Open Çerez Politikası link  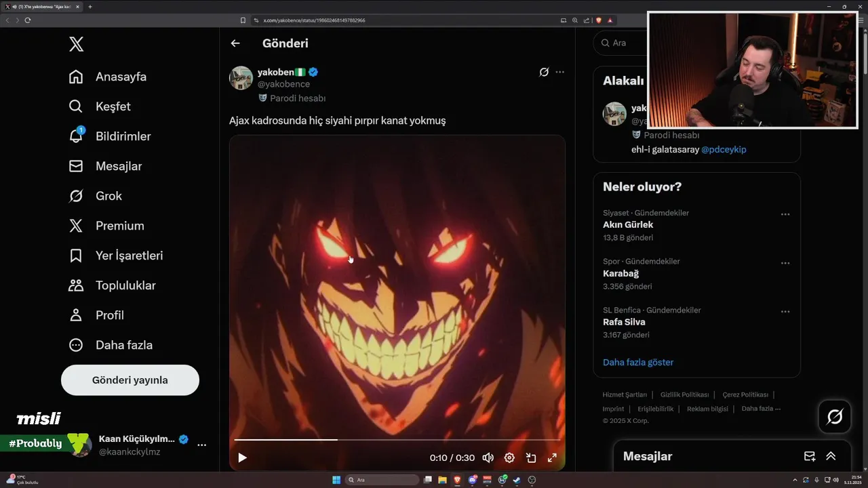point(745,394)
